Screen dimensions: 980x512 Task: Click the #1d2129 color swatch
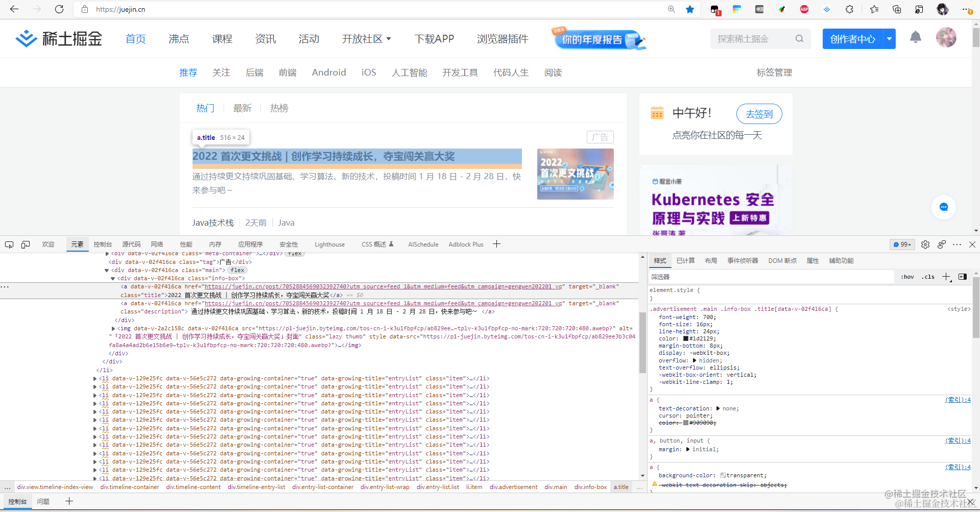686,338
